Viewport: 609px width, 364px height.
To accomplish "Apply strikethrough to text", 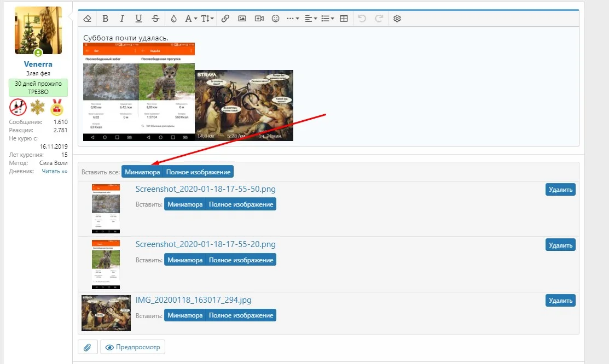I will pyautogui.click(x=155, y=18).
